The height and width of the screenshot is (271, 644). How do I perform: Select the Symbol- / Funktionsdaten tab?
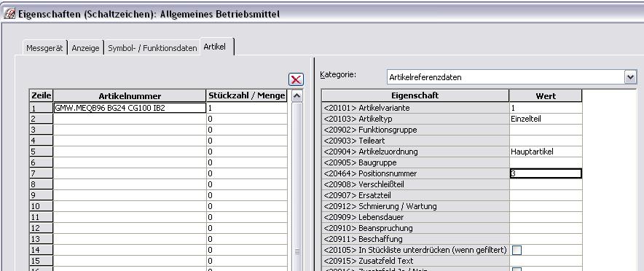[x=152, y=48]
